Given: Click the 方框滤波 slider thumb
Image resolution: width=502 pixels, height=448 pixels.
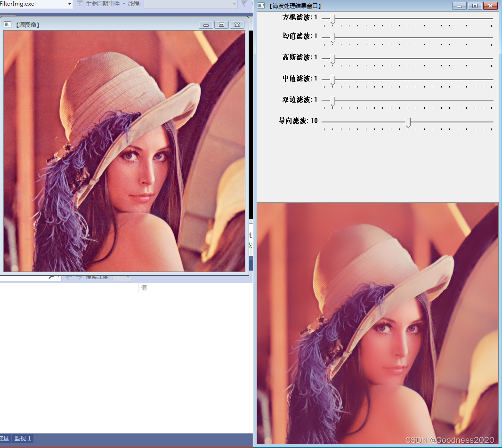Looking at the screenshot, I should 333,19.
